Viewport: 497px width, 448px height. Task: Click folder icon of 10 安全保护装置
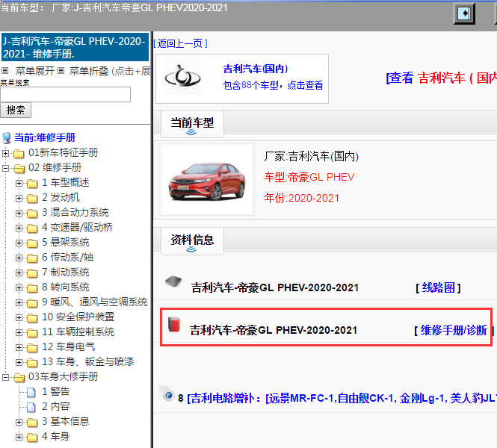(x=32, y=318)
